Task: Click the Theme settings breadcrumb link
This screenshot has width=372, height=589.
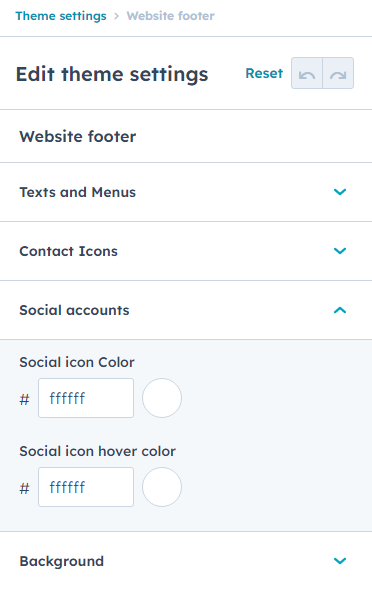Action: click(x=61, y=16)
